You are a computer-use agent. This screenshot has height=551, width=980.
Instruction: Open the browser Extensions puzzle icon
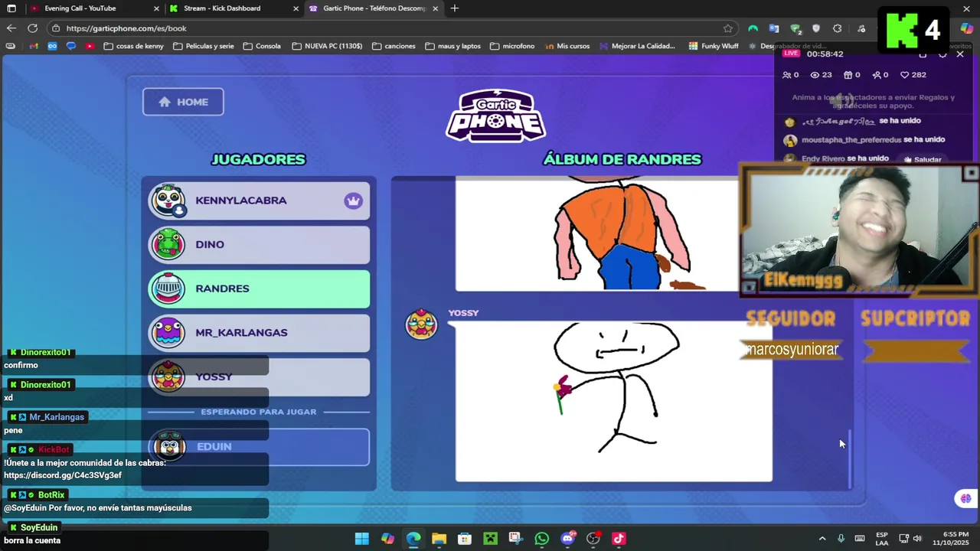(x=837, y=28)
